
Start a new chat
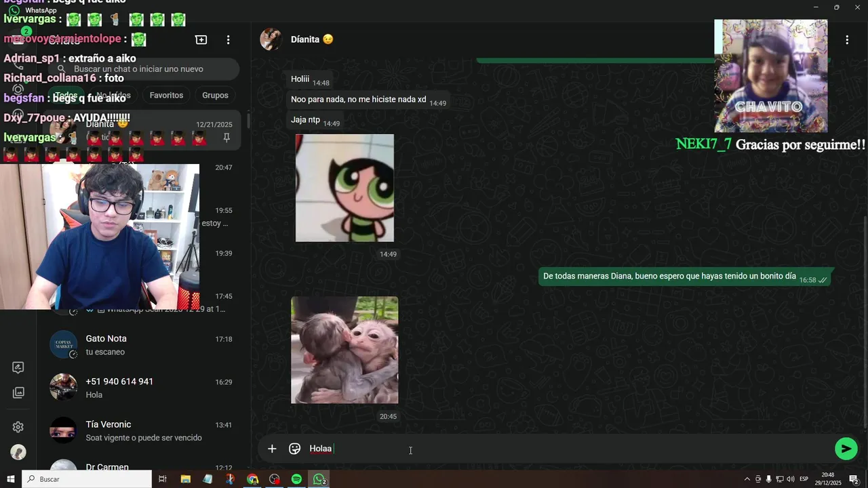click(201, 40)
